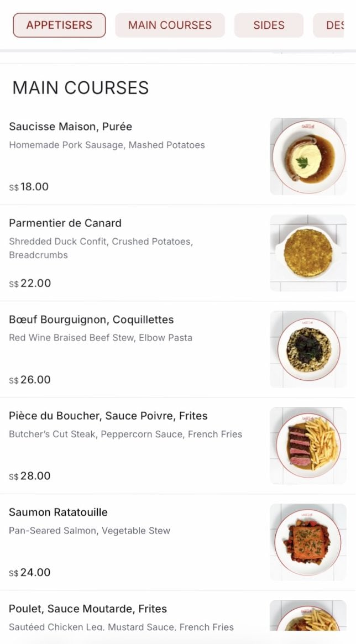Open the steak and fries photo

click(x=308, y=445)
